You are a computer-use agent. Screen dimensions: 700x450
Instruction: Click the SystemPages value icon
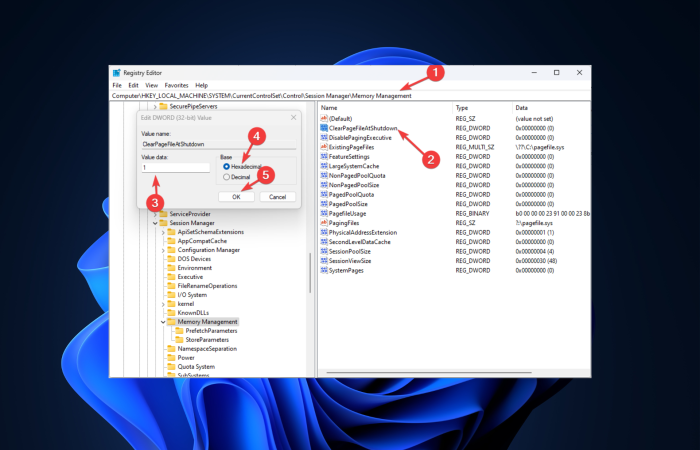324,271
